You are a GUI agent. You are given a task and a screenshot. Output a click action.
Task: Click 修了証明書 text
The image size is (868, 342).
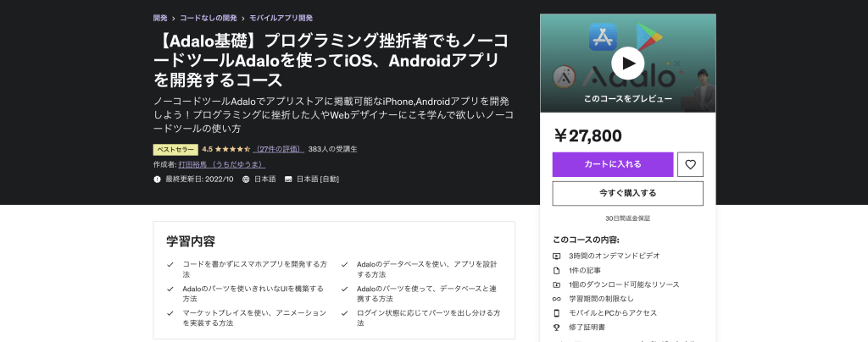pos(587,327)
